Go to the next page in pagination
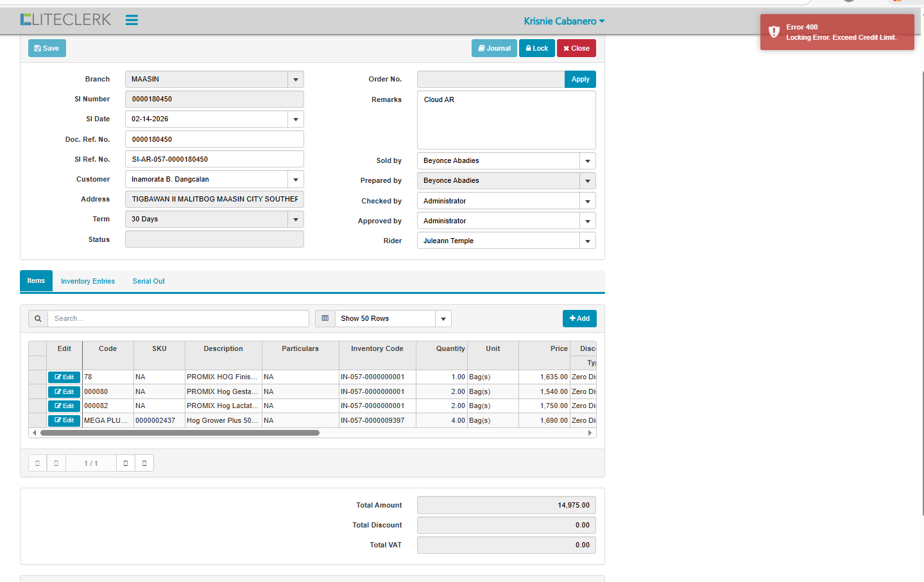Image resolution: width=924 pixels, height=582 pixels. click(126, 463)
